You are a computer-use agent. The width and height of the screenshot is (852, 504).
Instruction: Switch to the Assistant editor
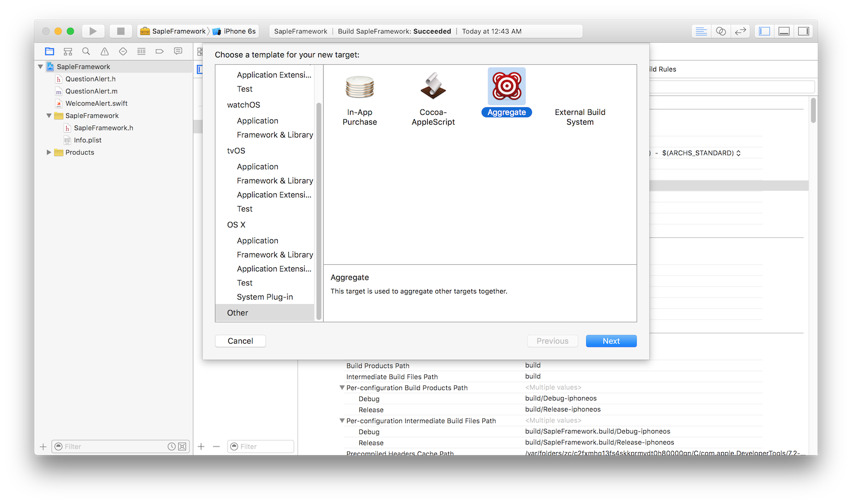[x=721, y=31]
